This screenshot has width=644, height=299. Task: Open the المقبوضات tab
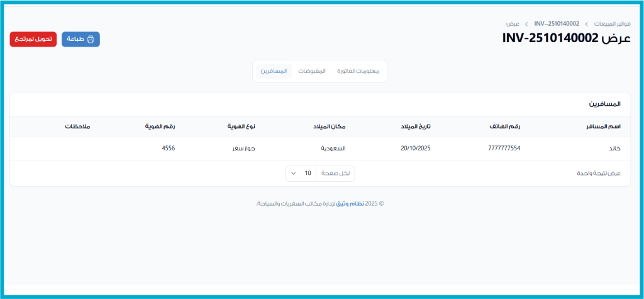[x=312, y=71]
